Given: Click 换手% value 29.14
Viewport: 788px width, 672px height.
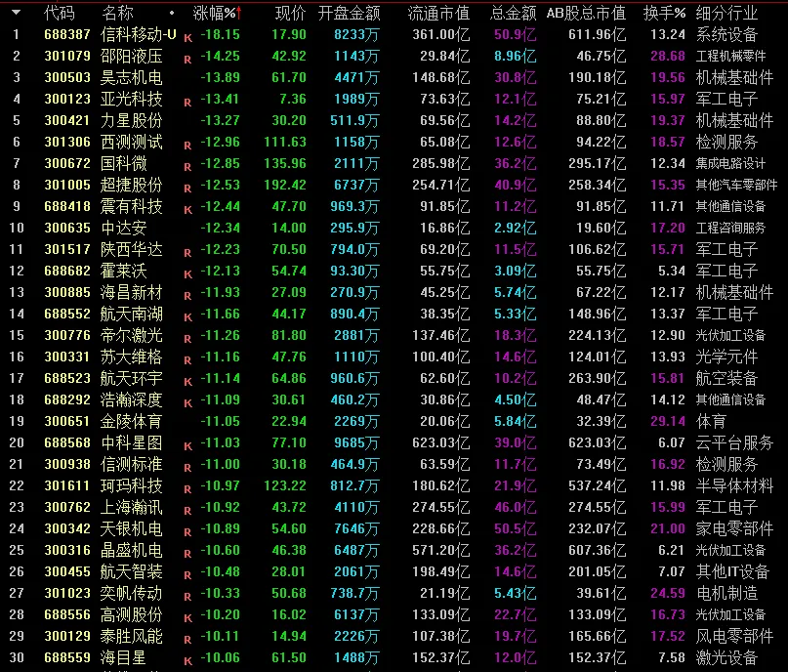Looking at the screenshot, I should tap(668, 421).
